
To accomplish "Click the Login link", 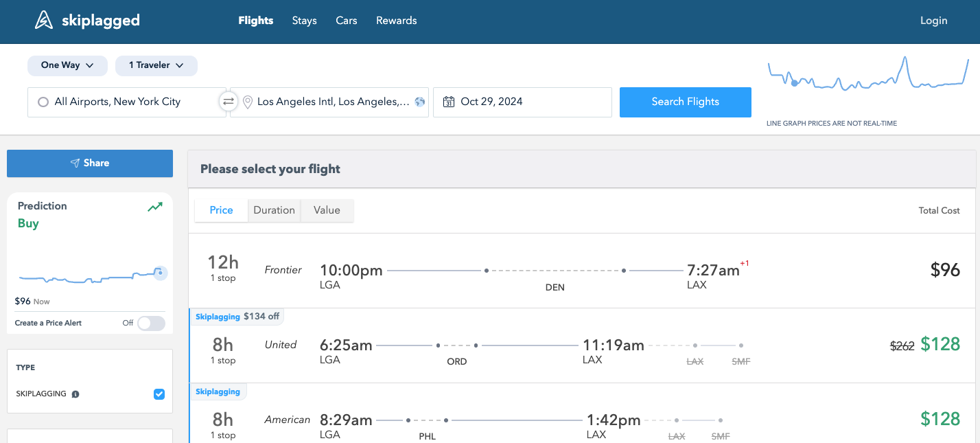I will 933,21.
